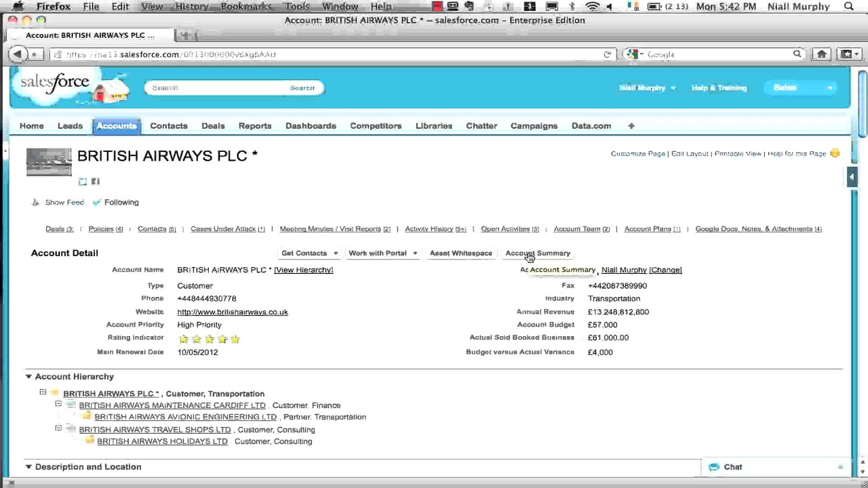The height and width of the screenshot is (488, 868).
Task: Click the Salesforce search input field
Action: [x=216, y=87]
